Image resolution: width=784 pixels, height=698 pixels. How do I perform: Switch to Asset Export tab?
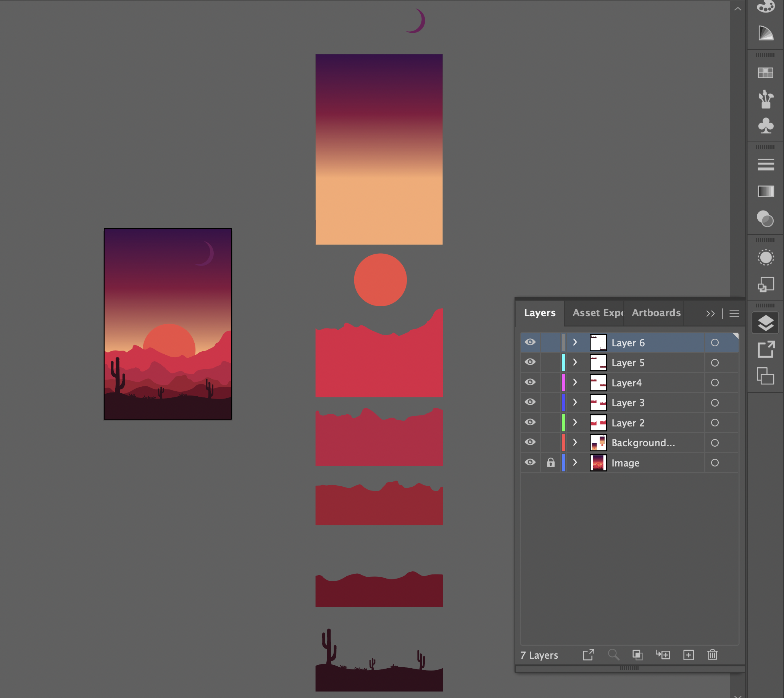pos(597,313)
